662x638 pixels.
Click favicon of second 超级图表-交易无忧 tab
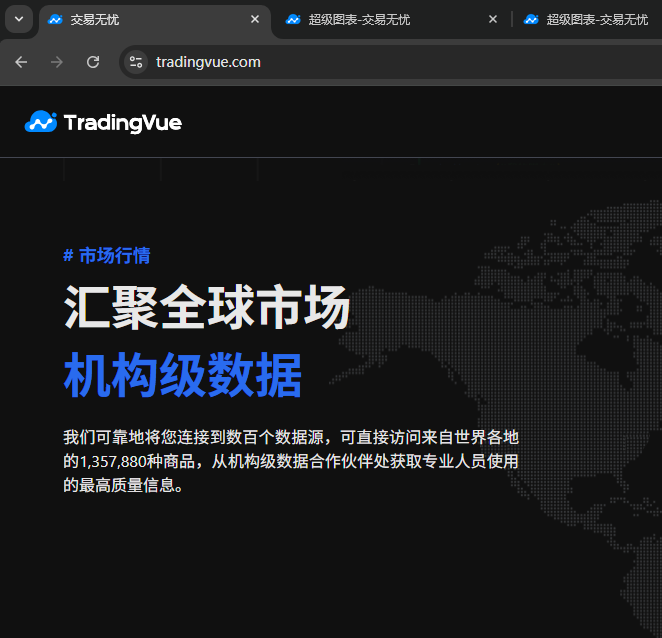(x=293, y=19)
